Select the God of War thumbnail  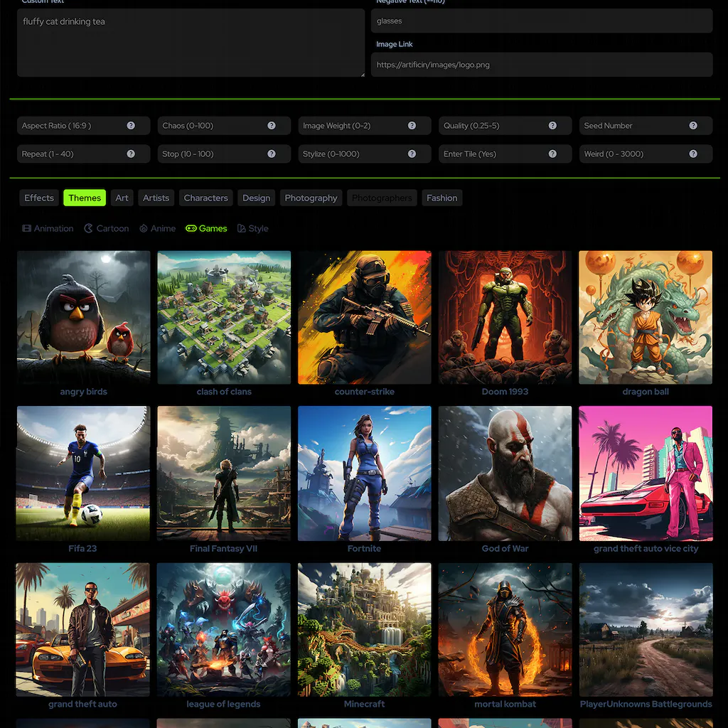tap(505, 473)
